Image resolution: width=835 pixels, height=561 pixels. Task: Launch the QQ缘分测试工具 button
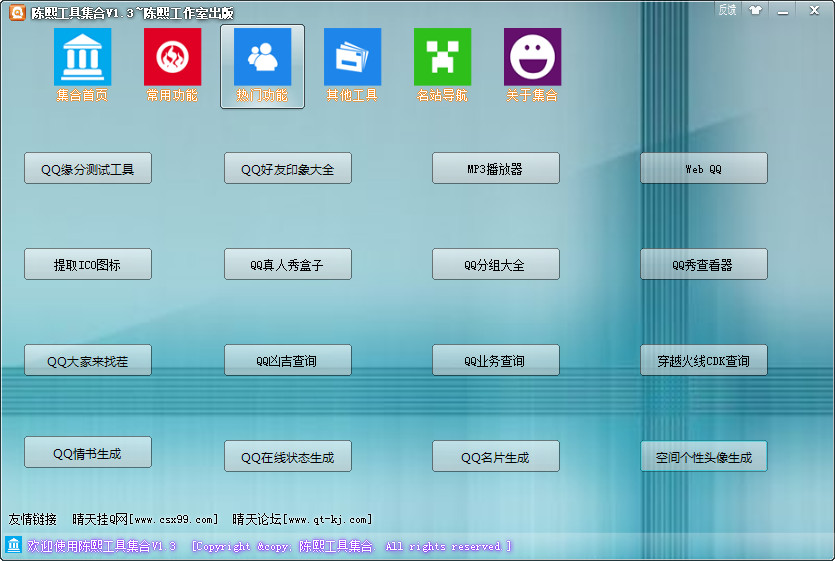[x=88, y=169]
